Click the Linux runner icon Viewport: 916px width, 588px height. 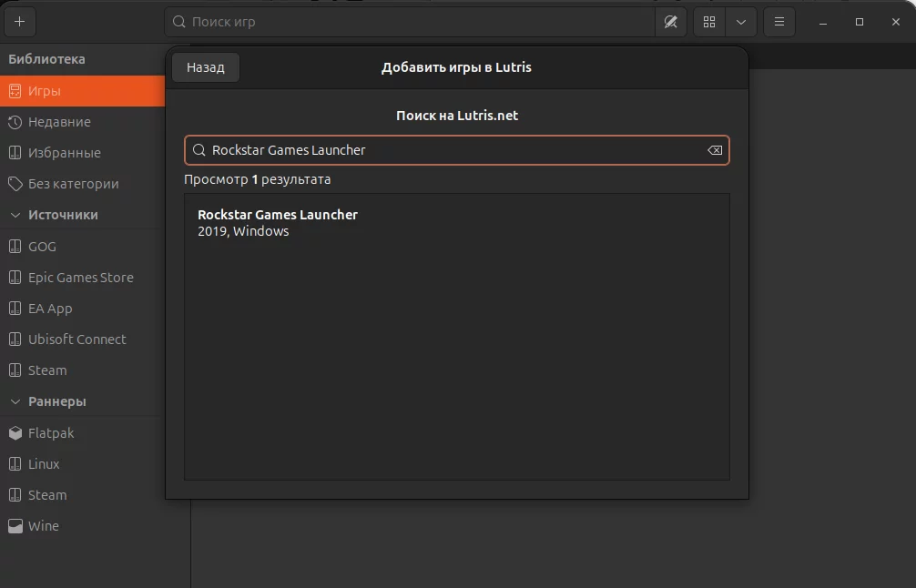click(15, 464)
